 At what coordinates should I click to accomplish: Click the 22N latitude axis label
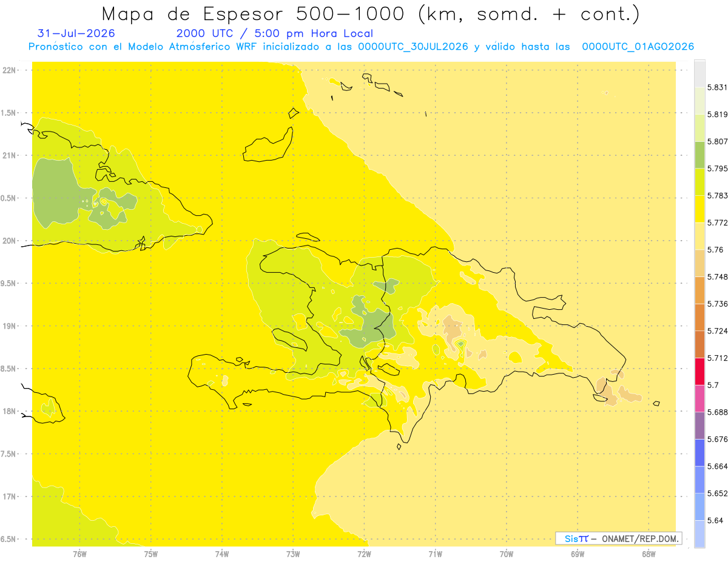(x=10, y=70)
